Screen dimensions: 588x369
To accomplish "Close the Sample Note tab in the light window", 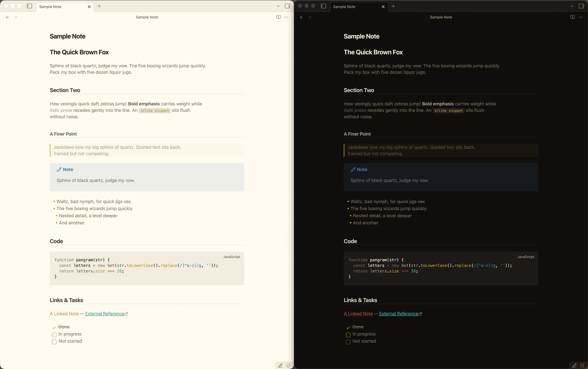I will tap(89, 7).
